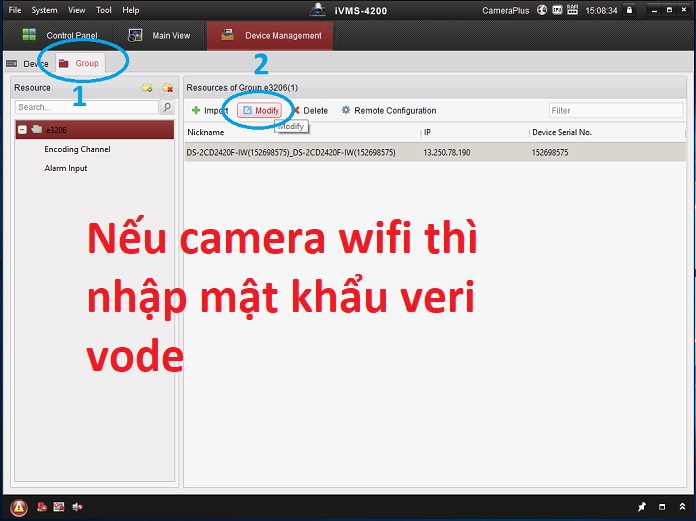Click the CameraPlus user label
This screenshot has height=521, width=696.
click(505, 10)
